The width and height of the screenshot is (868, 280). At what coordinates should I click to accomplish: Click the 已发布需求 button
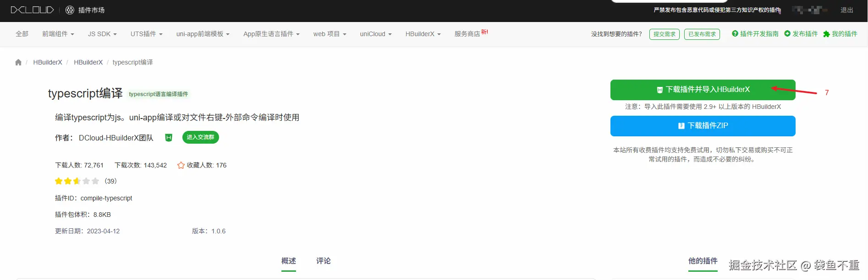(702, 34)
